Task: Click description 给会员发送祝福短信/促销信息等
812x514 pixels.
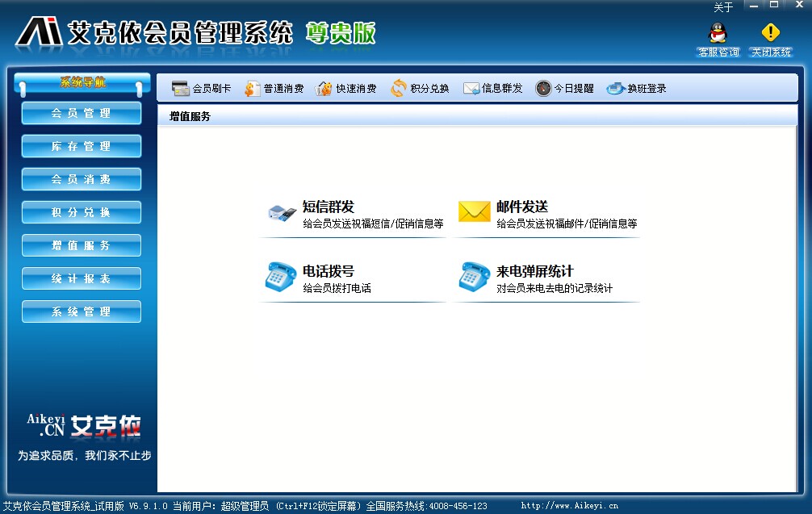Action: pyautogui.click(x=373, y=224)
